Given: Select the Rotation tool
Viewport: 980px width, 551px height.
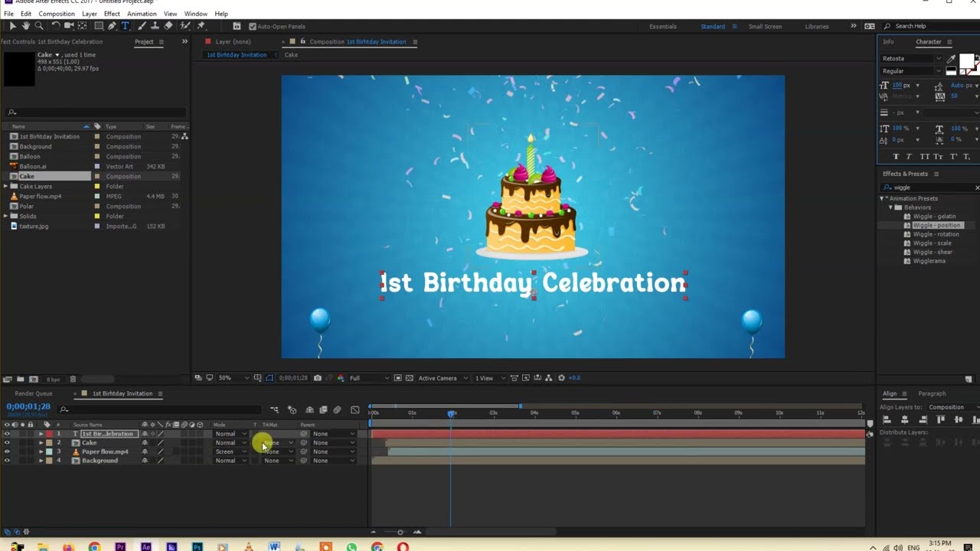Looking at the screenshot, I should [x=55, y=26].
